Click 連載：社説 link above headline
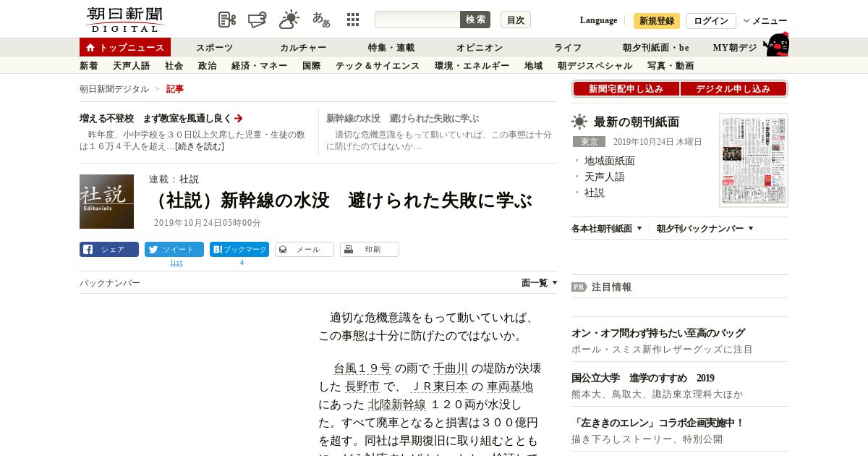This screenshot has height=456, width=868. (174, 180)
